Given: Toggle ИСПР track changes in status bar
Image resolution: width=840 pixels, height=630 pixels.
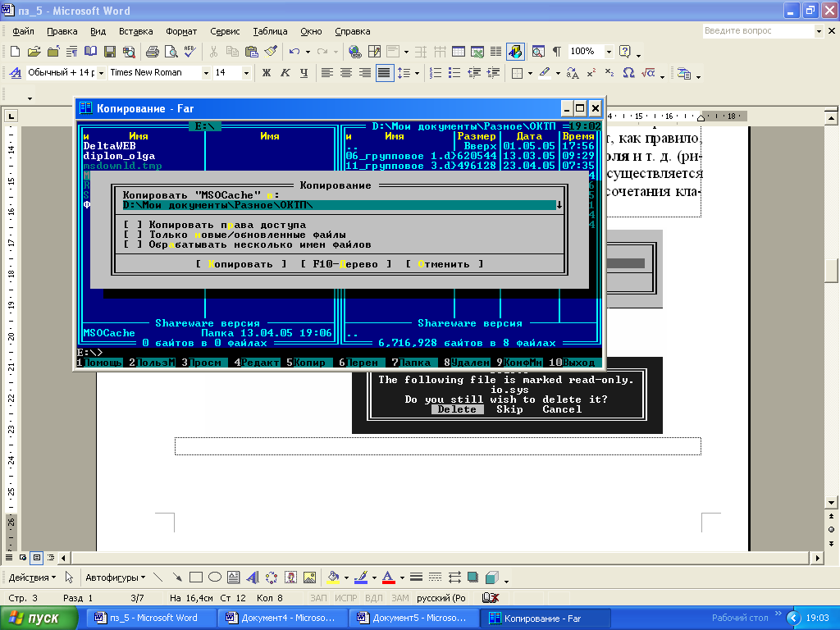Looking at the screenshot, I should tap(345, 598).
